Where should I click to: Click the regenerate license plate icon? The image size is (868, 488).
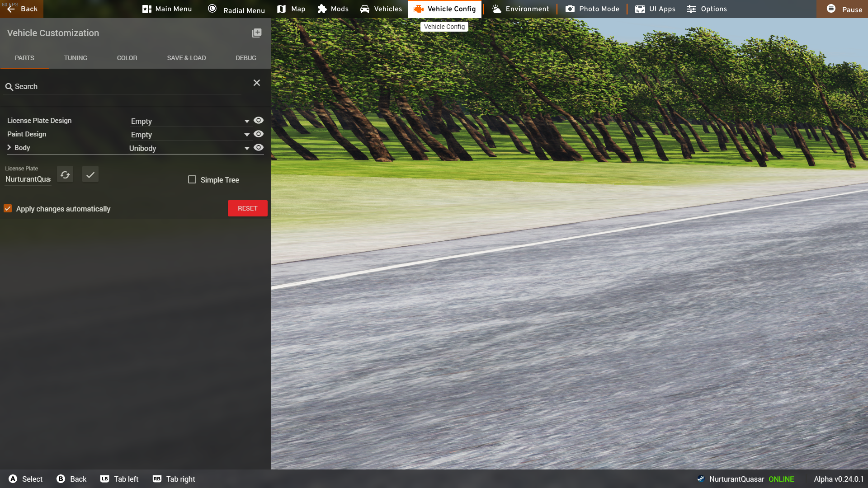coord(65,175)
